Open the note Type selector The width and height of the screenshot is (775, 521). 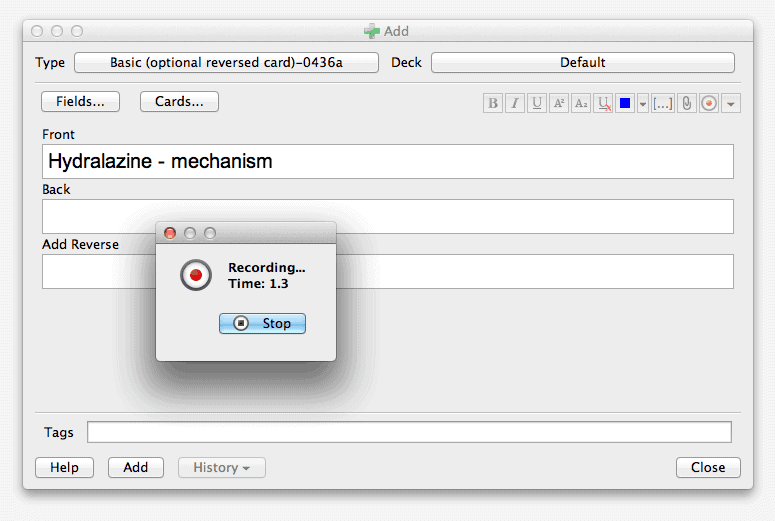[226, 63]
